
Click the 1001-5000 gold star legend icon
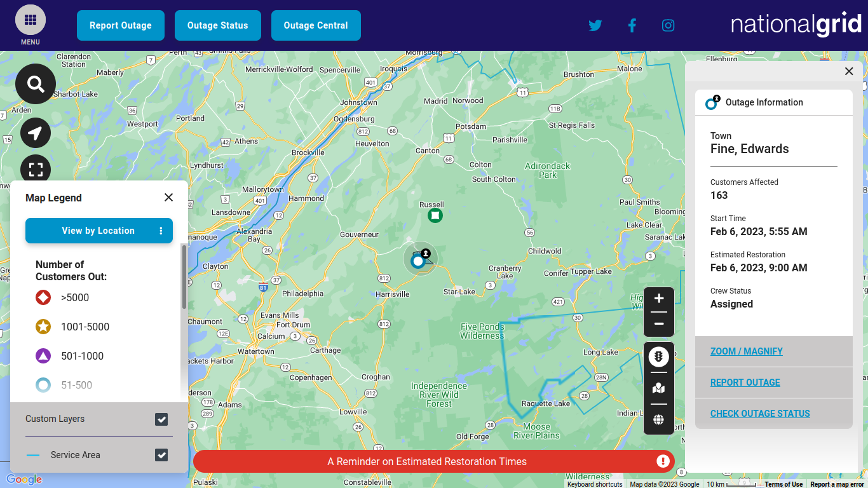(x=43, y=327)
